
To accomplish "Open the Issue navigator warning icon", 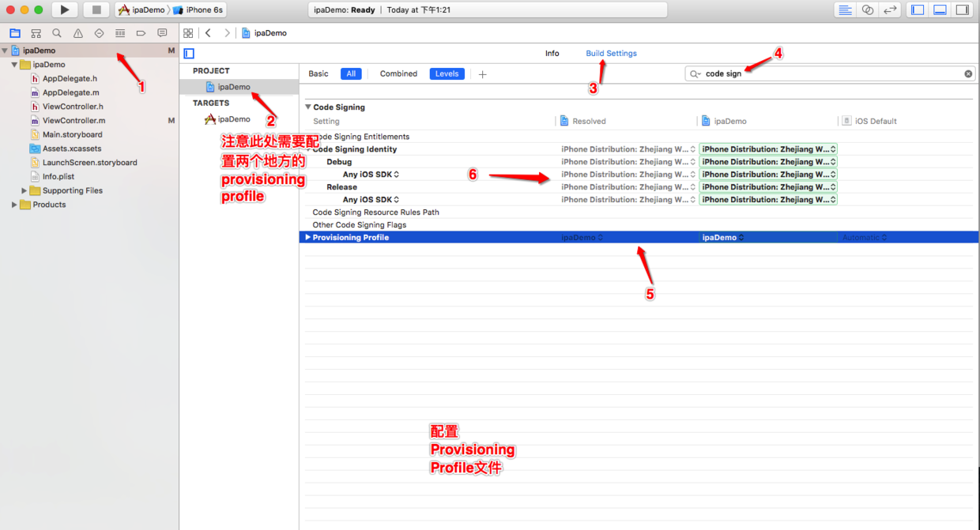I will 78,33.
